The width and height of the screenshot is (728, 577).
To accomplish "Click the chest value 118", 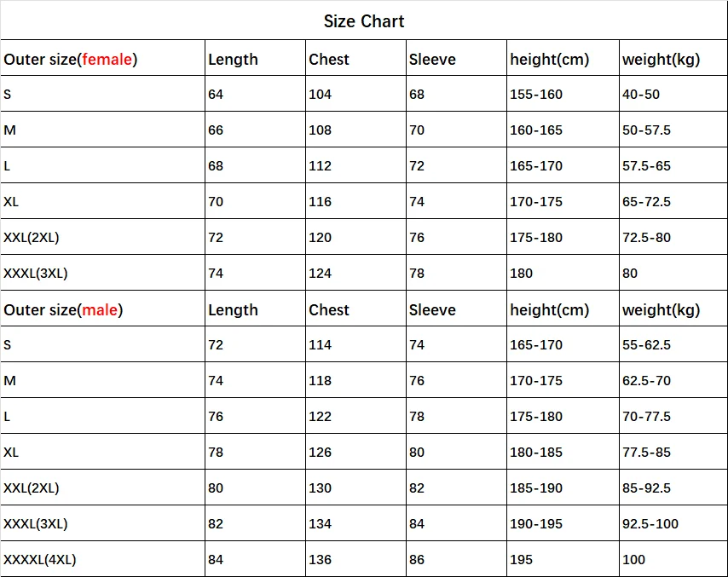I will coord(321,380).
